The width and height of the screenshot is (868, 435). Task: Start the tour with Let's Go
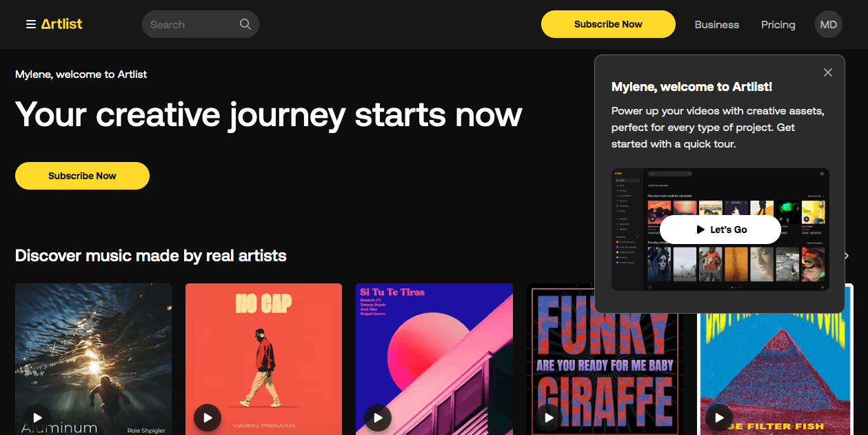coord(720,230)
